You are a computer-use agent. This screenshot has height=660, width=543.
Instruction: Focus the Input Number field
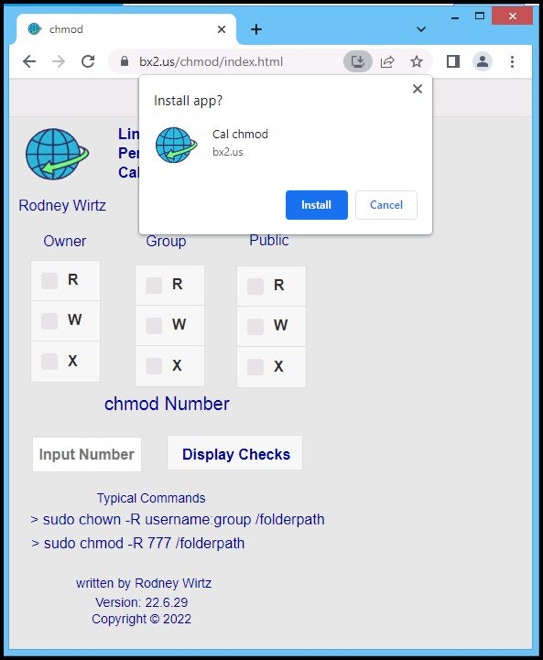coord(87,454)
